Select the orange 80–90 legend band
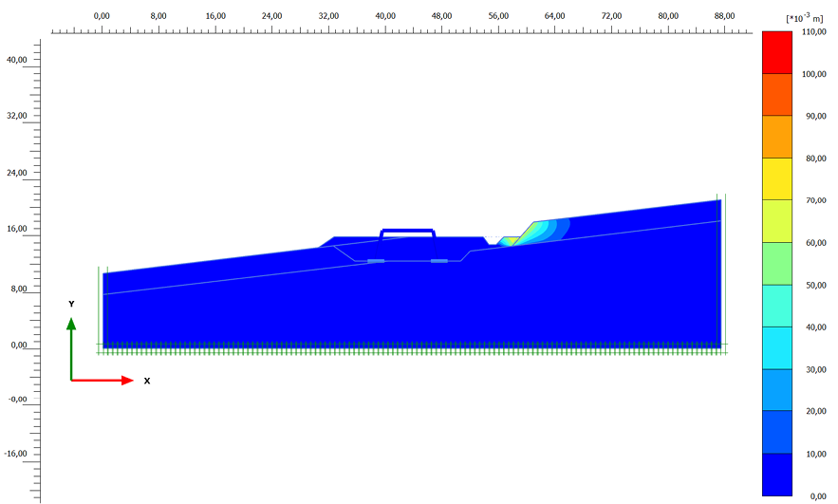Image resolution: width=838 pixels, height=504 pixels. pyautogui.click(x=777, y=137)
